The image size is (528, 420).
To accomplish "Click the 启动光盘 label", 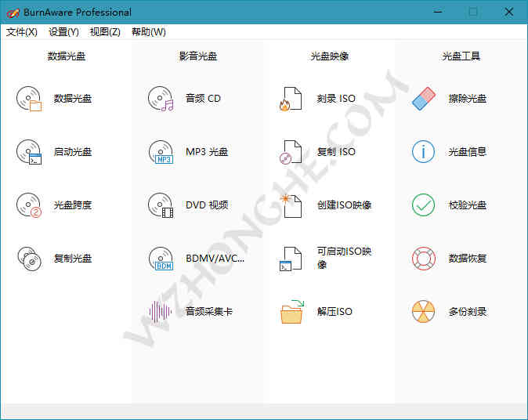I will click(x=73, y=152).
